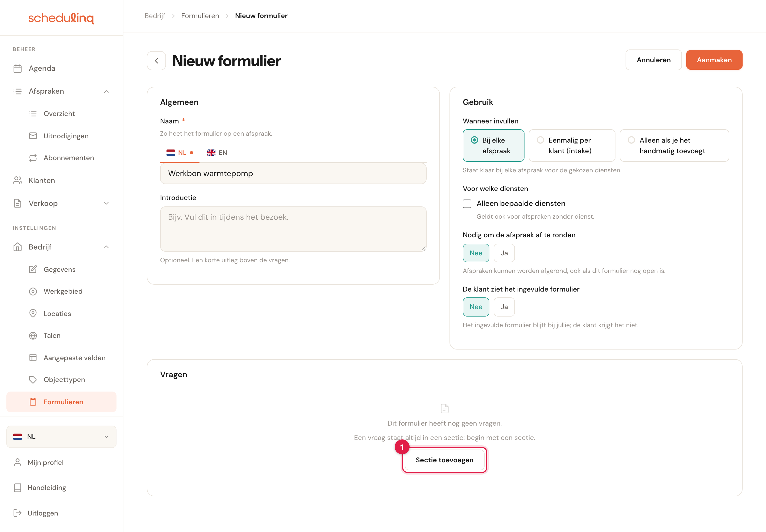The image size is (766, 532).
Task: Click the Gegevens edit icon
Action: click(33, 269)
